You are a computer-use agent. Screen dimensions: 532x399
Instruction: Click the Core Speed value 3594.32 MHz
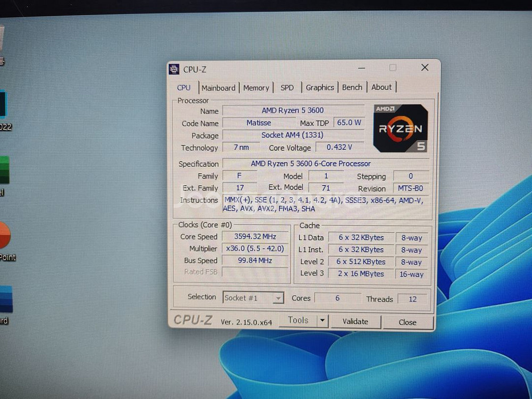point(255,237)
